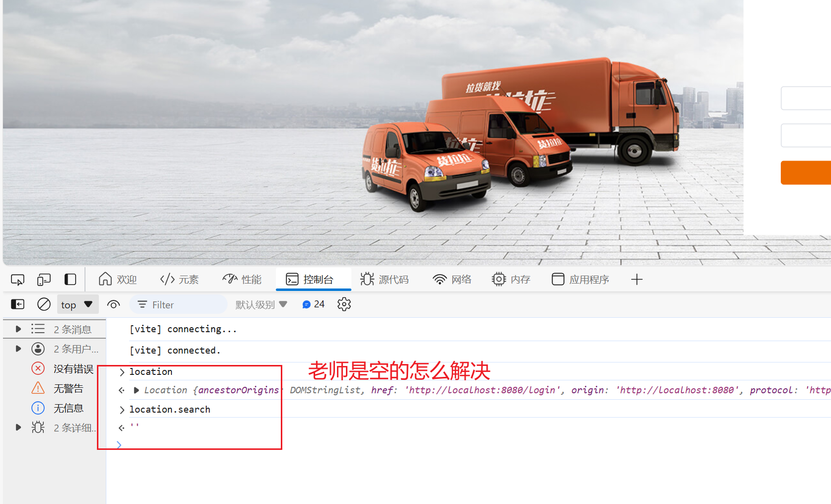Open console settings gear icon
Screen dimensions: 831x504
(x=344, y=304)
